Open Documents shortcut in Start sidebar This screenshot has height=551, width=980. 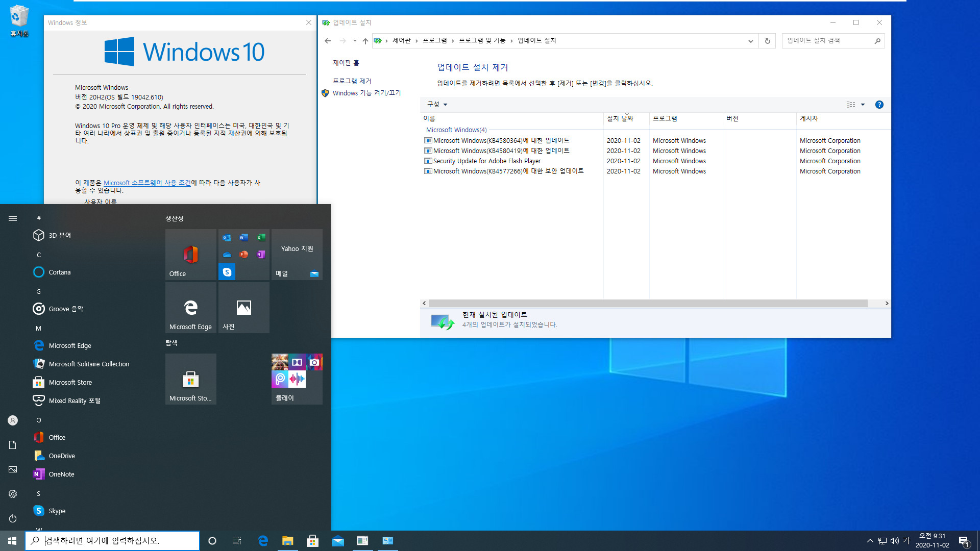[13, 445]
